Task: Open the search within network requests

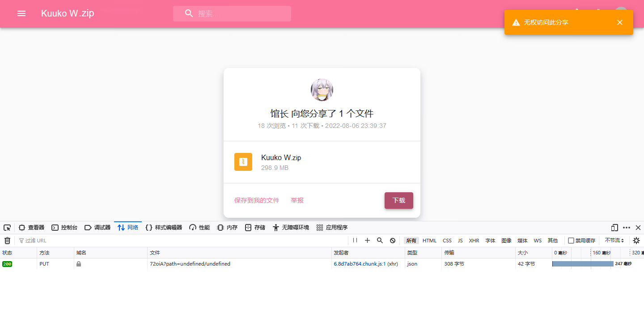Action: pyautogui.click(x=380, y=240)
